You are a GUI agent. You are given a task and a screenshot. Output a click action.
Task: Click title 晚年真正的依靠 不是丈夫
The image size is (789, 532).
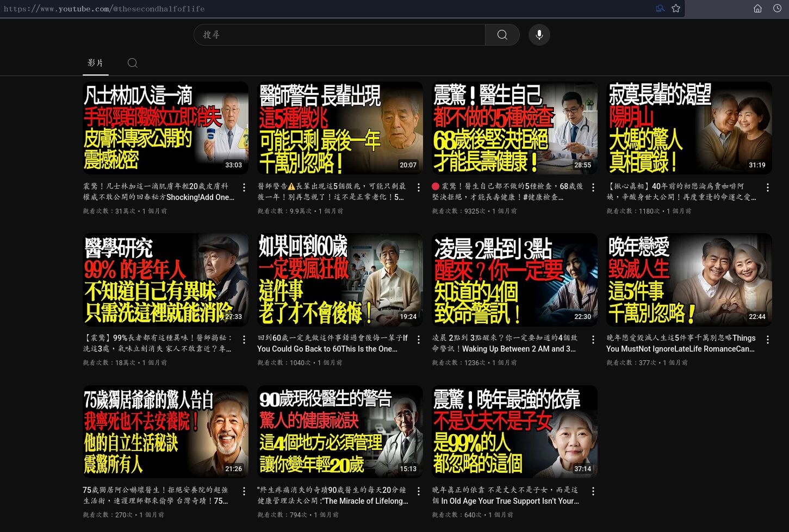click(506, 496)
